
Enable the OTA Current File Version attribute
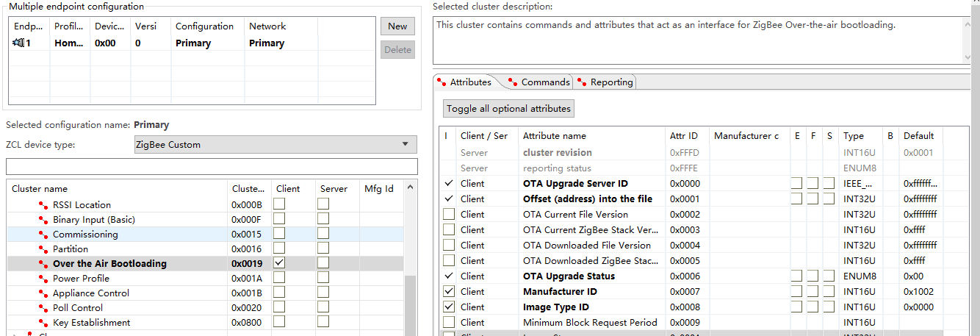click(x=449, y=214)
